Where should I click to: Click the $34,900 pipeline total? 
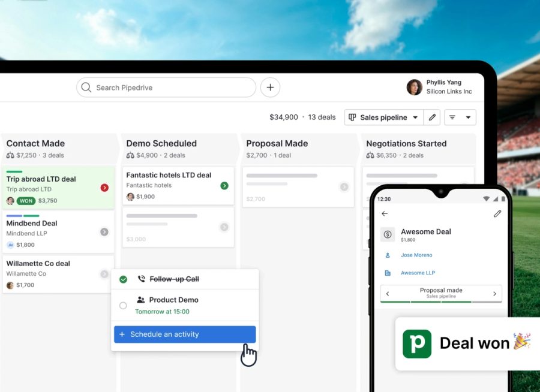click(x=284, y=117)
